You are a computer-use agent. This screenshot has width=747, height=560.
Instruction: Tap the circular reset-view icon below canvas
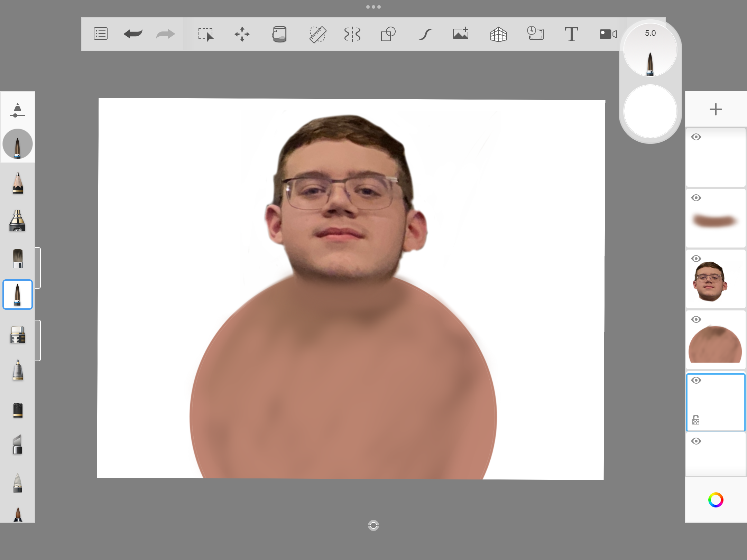(x=373, y=525)
